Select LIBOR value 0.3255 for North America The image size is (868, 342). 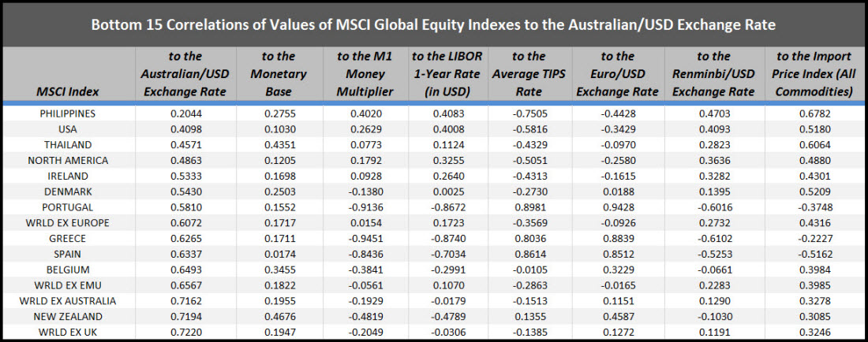point(447,161)
